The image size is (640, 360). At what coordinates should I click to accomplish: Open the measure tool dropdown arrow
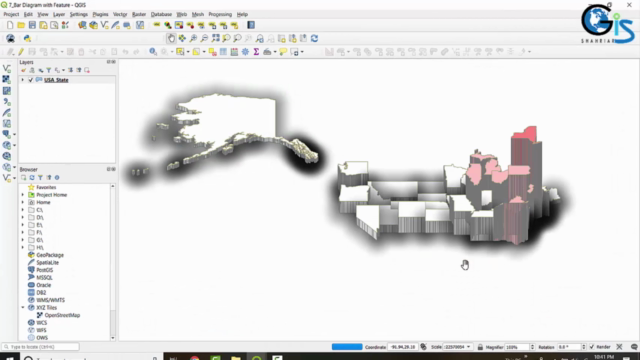(275, 52)
